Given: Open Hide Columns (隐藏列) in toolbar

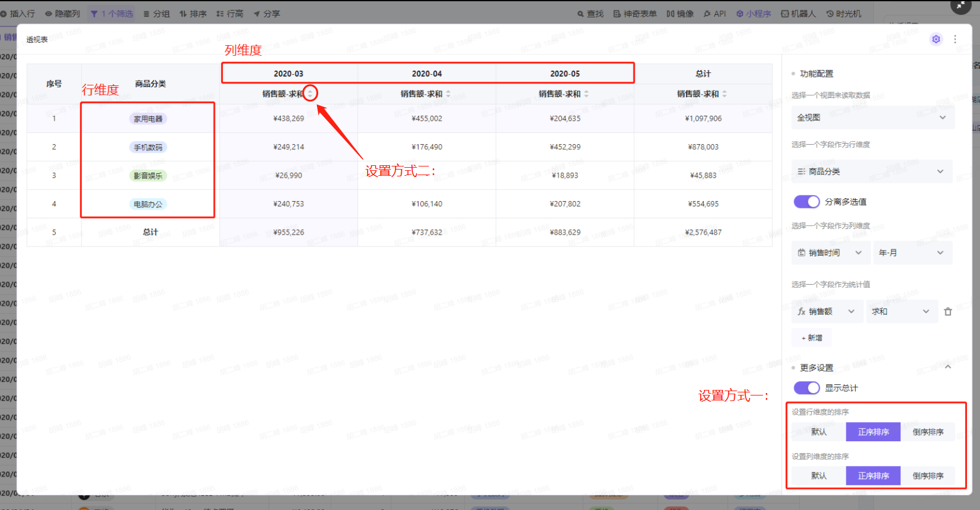Looking at the screenshot, I should [x=63, y=14].
